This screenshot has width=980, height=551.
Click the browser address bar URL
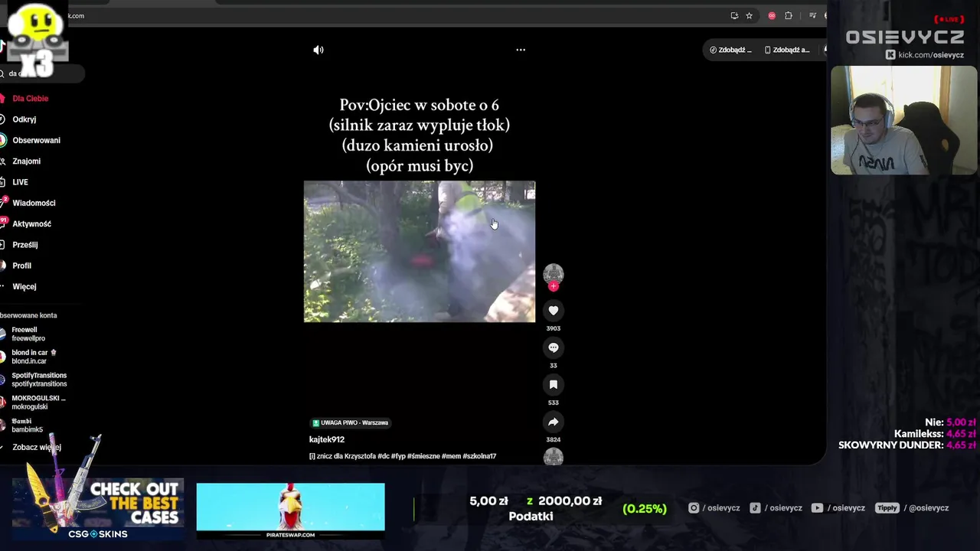[77, 15]
